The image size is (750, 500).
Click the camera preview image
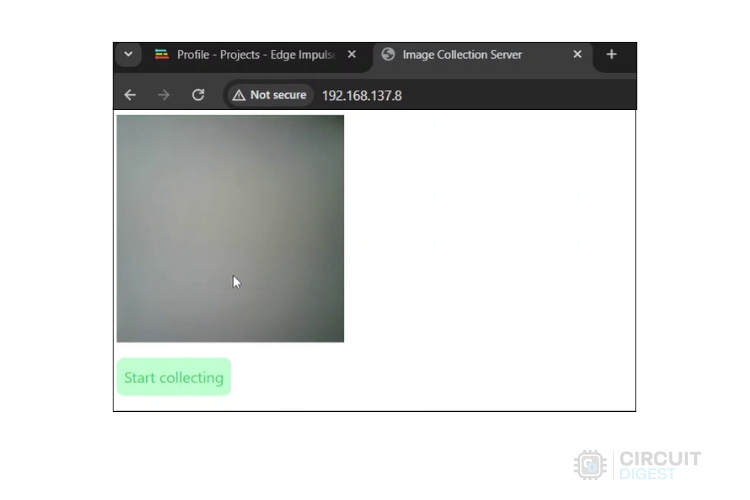pos(230,229)
